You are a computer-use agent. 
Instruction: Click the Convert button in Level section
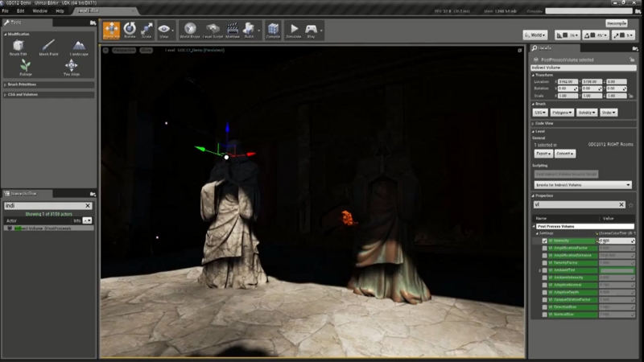pos(565,154)
